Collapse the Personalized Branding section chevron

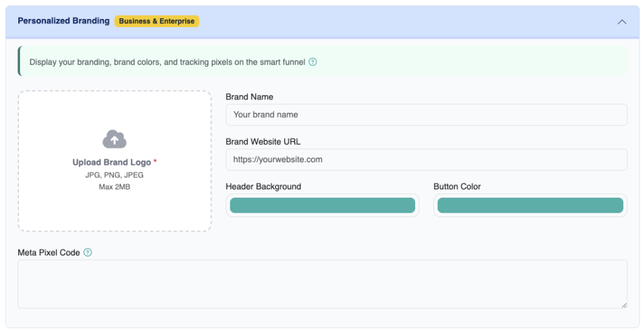coord(621,21)
